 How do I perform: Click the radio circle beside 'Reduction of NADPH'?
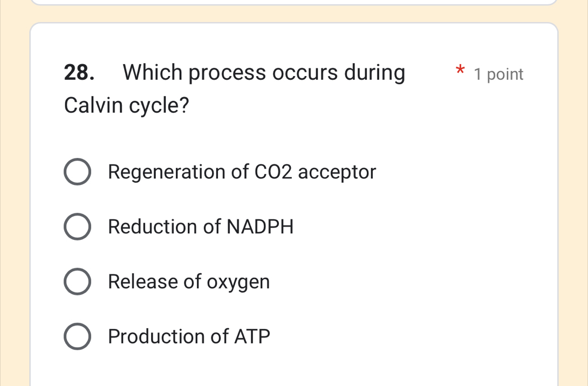(77, 226)
